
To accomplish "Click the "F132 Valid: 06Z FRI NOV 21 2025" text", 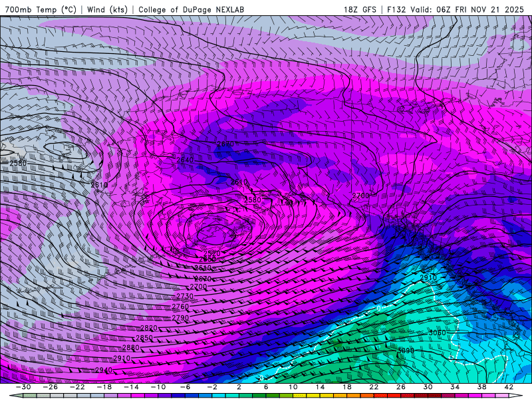I will click(x=456, y=9).
